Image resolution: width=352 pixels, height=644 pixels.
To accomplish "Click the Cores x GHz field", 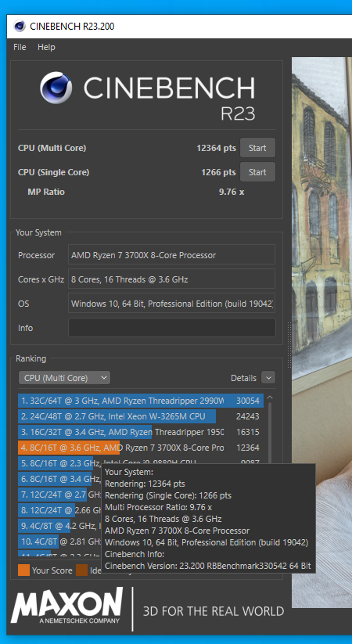I will 171,279.
